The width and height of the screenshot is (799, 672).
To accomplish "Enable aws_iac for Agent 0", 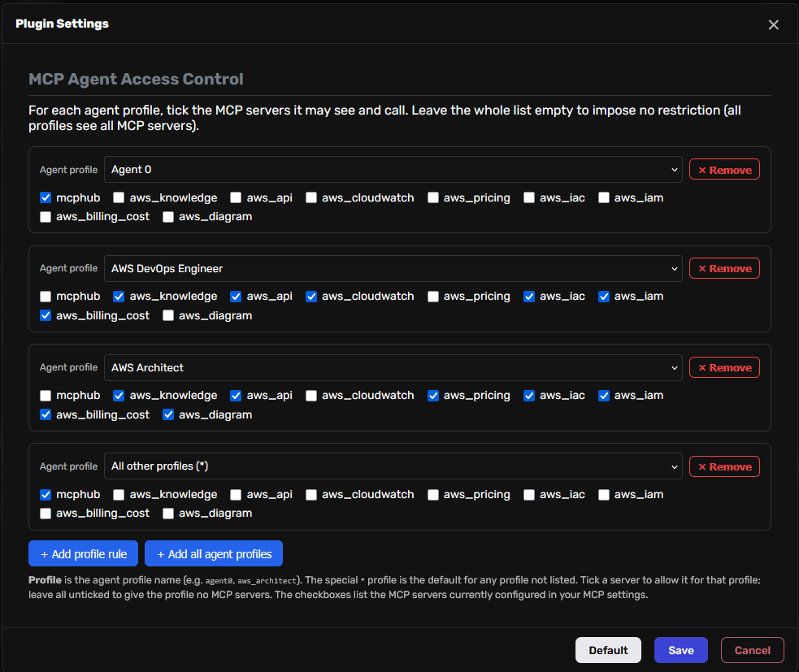I will pyautogui.click(x=529, y=197).
